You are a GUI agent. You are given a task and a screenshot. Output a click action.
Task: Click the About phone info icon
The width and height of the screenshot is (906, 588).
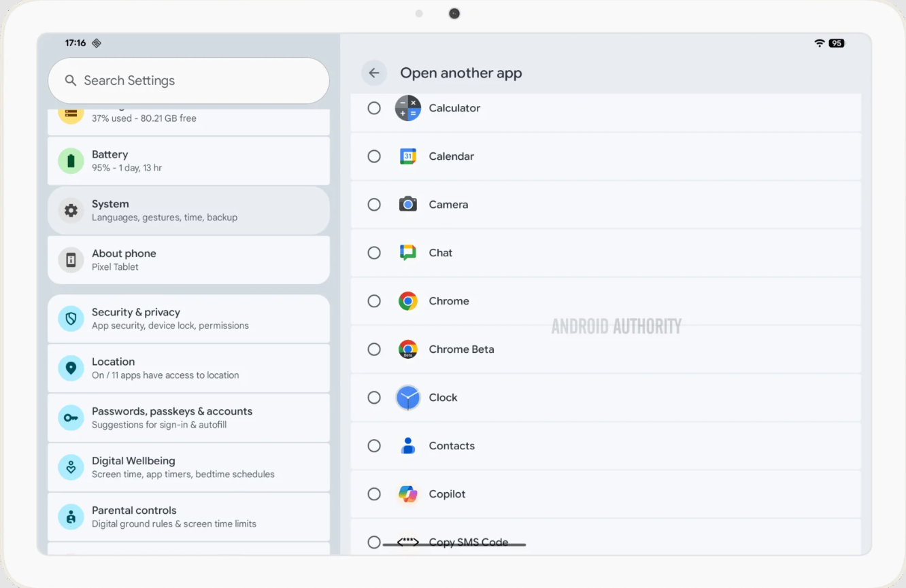click(x=71, y=260)
